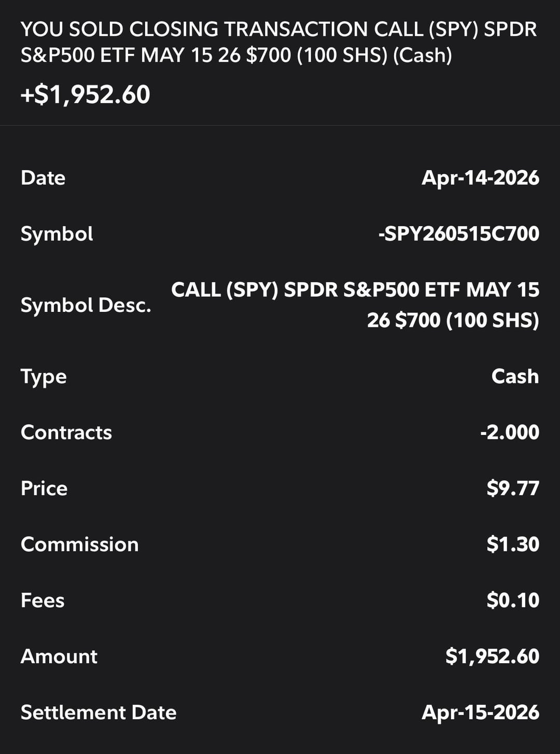
Task: Tap the Type row label
Action: 44,377
